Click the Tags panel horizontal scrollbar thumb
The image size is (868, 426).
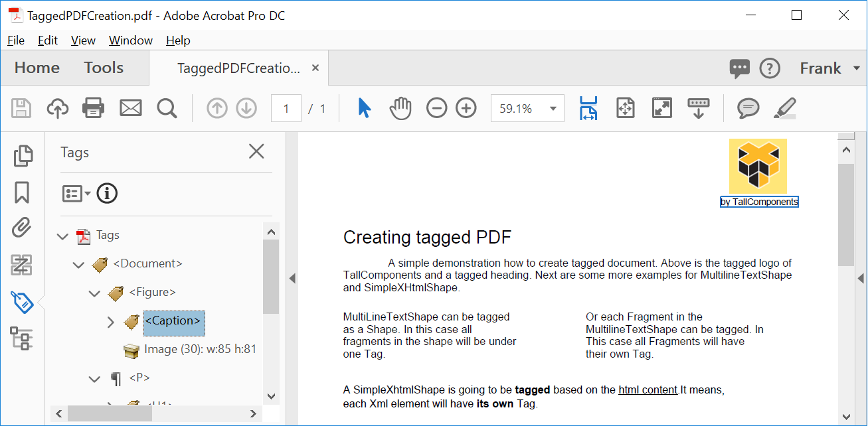pos(110,413)
